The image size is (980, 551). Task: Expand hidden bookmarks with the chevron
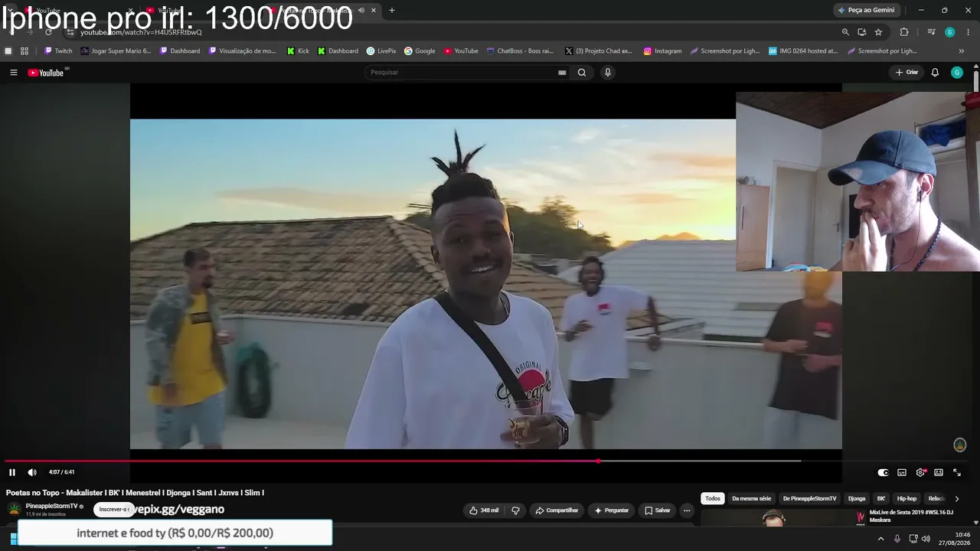pos(962,51)
